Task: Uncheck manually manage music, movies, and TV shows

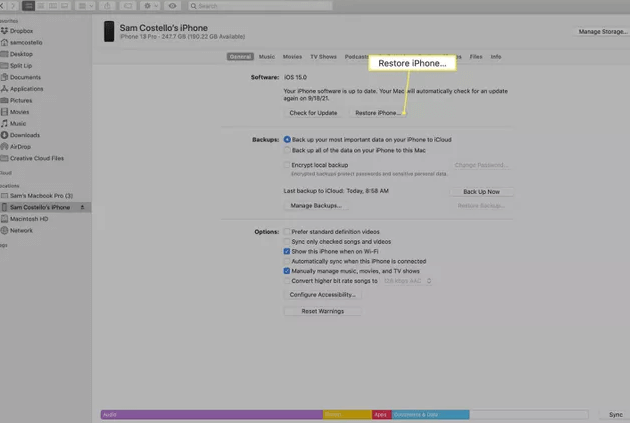Action: (286, 271)
